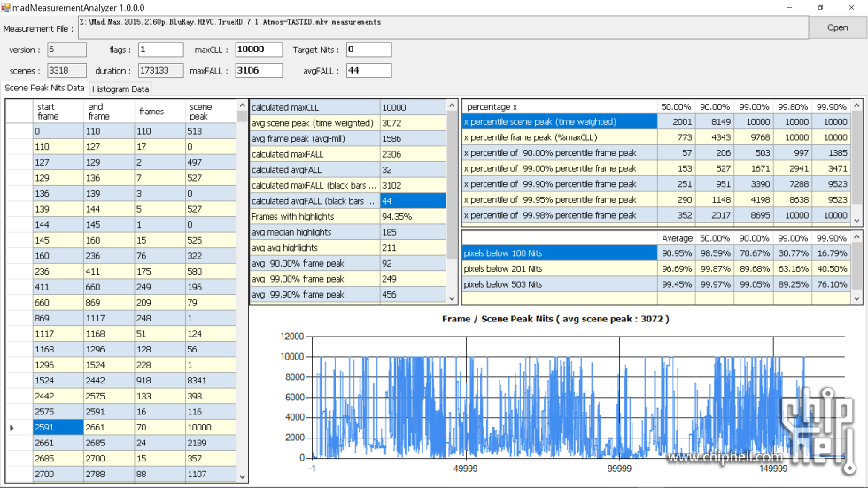Click the Measurement File path box

(x=443, y=27)
